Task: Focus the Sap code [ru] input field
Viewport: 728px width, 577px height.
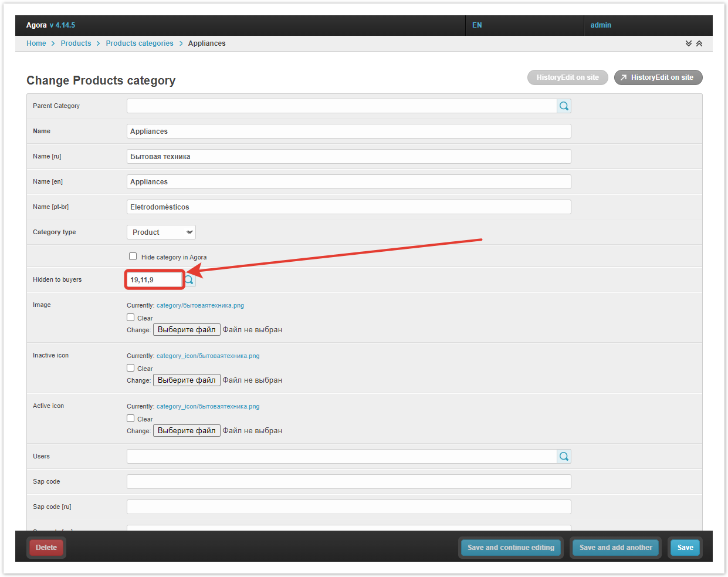Action: 349,507
